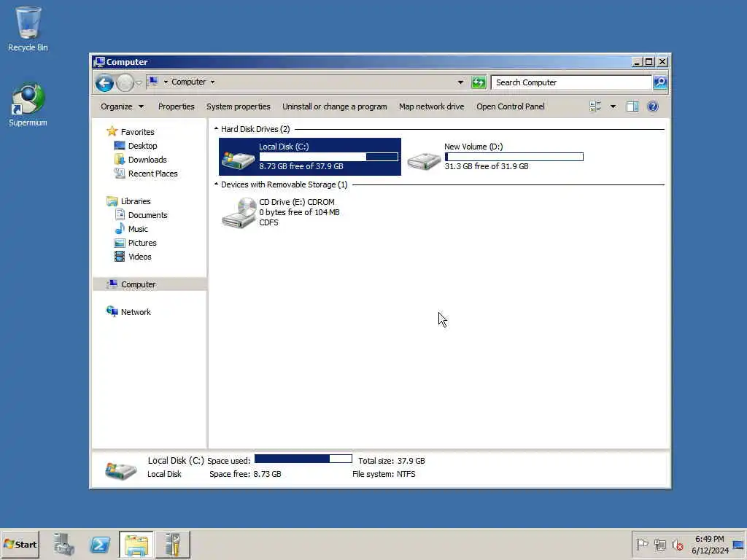Screen dimensions: 747x560
Task: Open the Help icon
Action: coord(653,106)
